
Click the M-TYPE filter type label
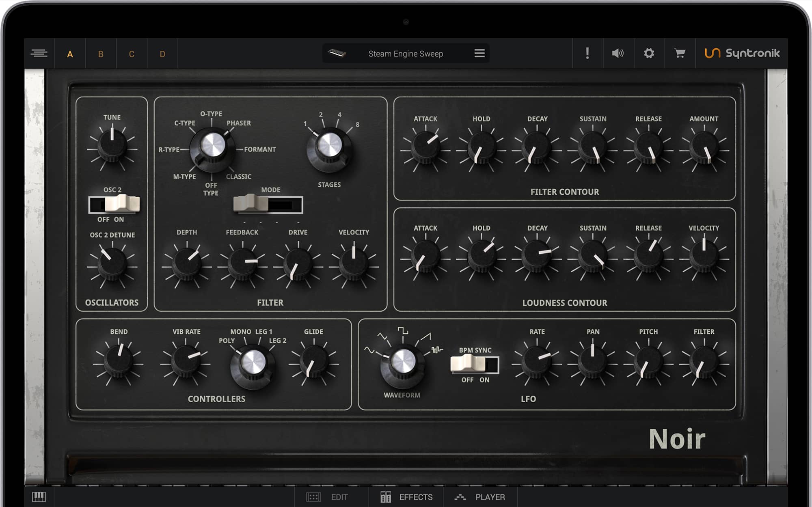[x=184, y=177]
